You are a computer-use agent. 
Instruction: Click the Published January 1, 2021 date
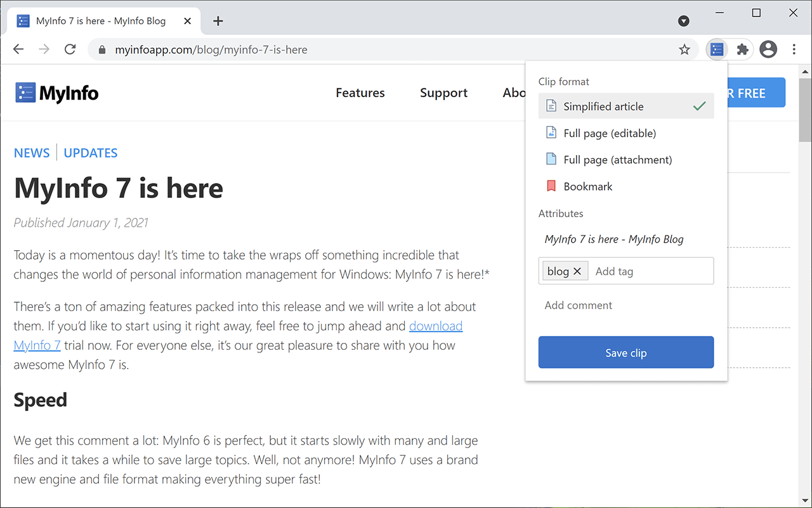pos(81,223)
